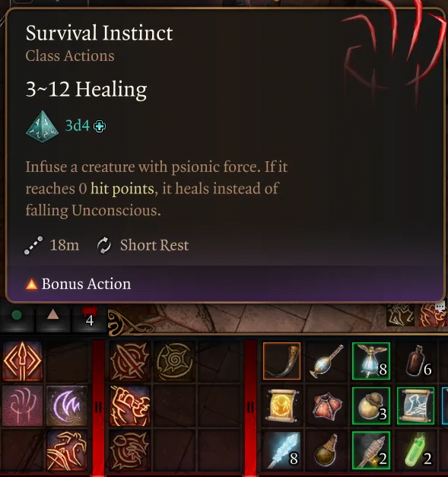Open the 'hit points' link in tooltip
This screenshot has width=448, height=477.
tap(122, 189)
